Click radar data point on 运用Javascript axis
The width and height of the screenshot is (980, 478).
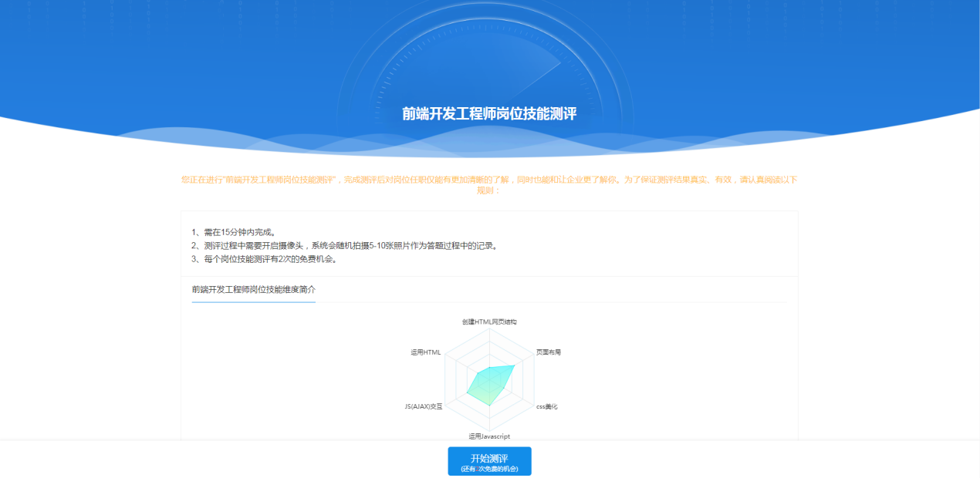point(489,406)
